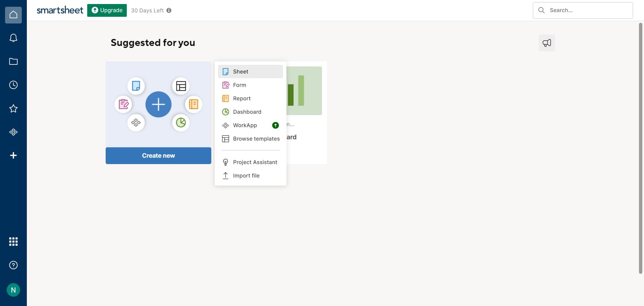Open the app launcher grid icon

[13, 241]
